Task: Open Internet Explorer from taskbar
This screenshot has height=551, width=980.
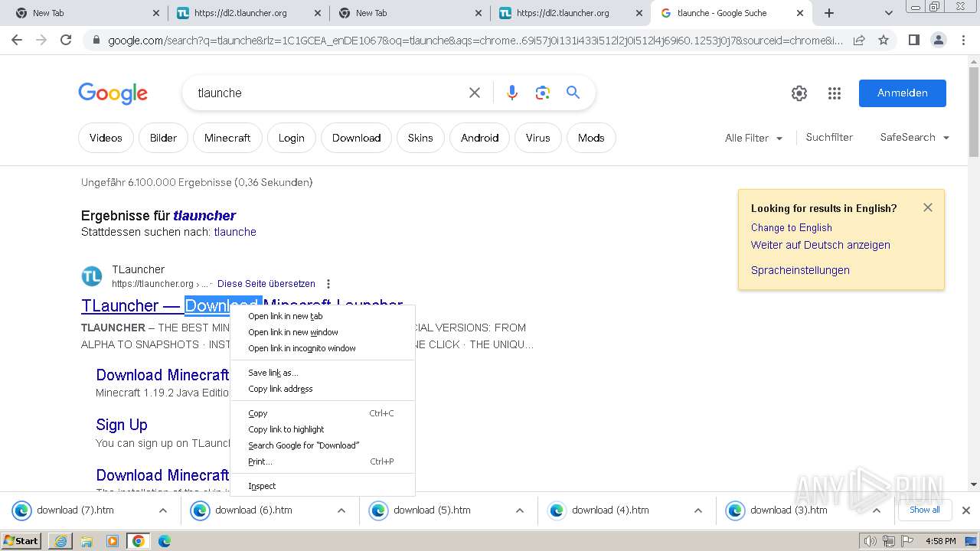Action: (60, 541)
